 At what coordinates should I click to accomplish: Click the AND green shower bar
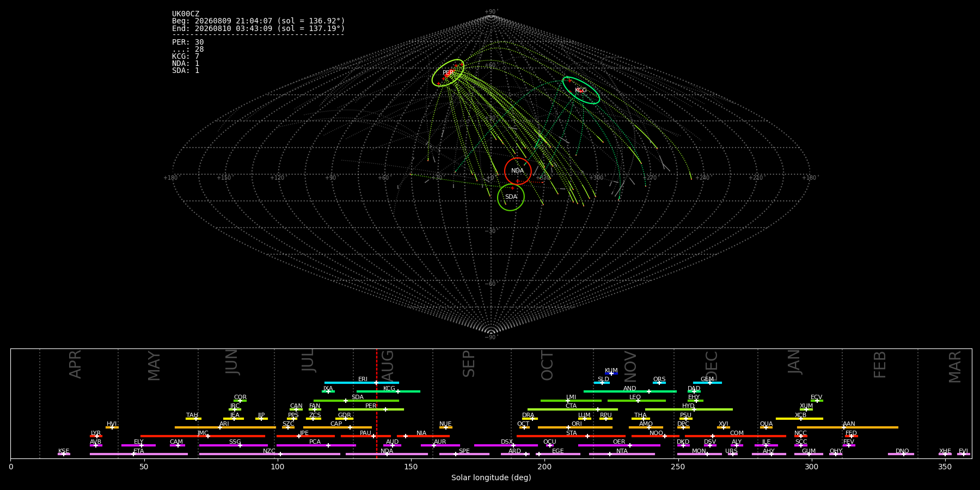630,391
